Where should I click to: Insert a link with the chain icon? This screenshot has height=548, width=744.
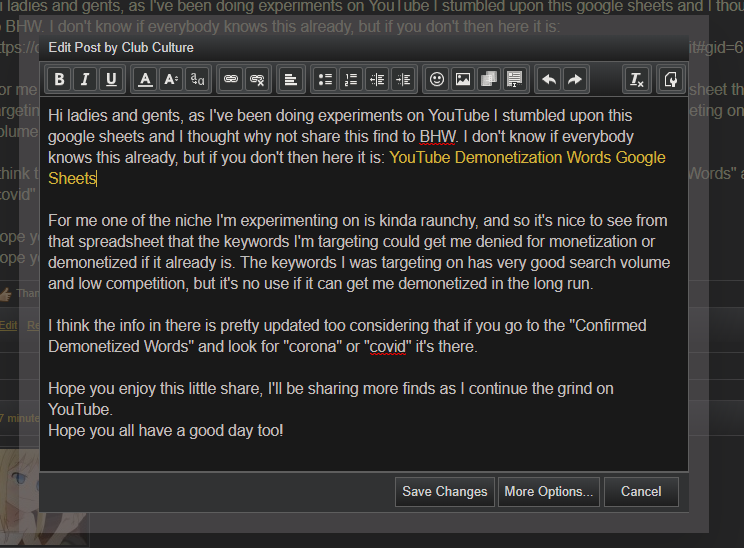[231, 79]
